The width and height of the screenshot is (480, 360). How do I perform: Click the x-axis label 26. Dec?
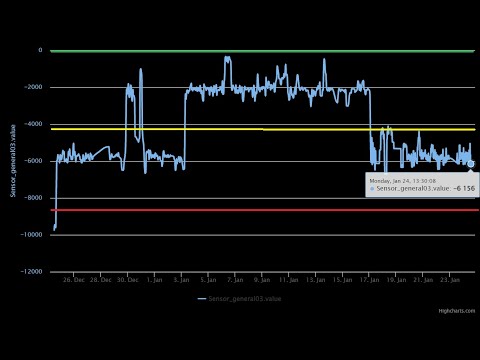tap(74, 280)
